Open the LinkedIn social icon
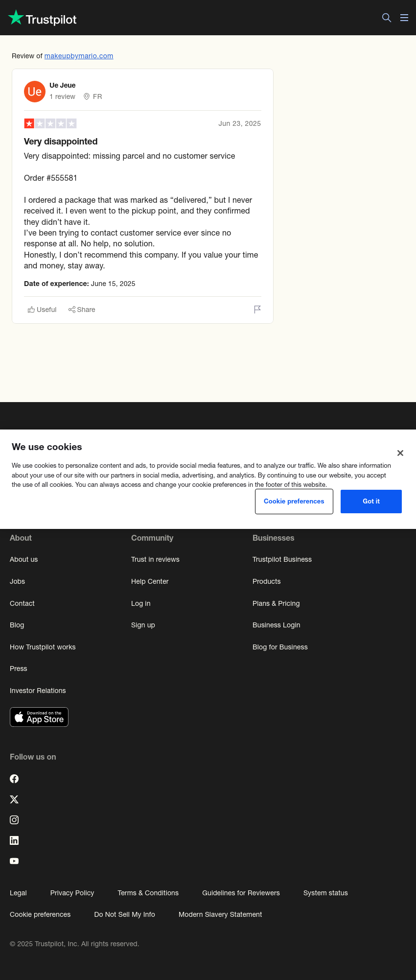The height and width of the screenshot is (980, 416). click(x=14, y=840)
